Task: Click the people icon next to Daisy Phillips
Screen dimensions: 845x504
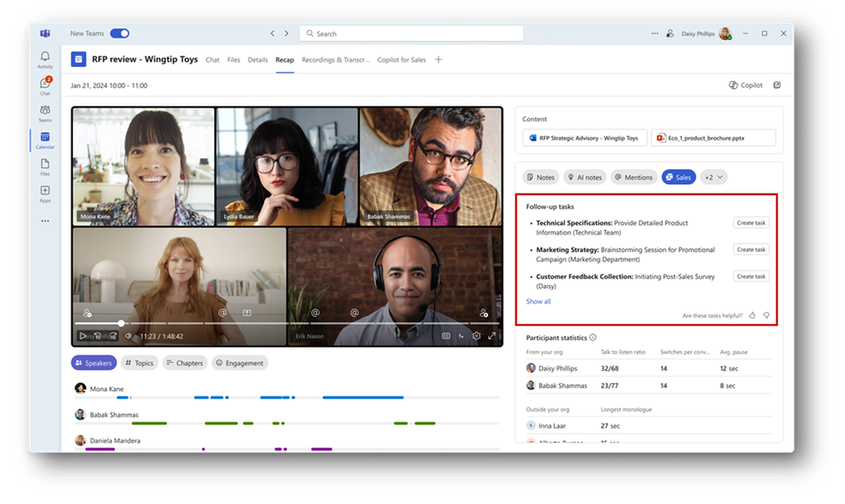Action: (x=670, y=34)
